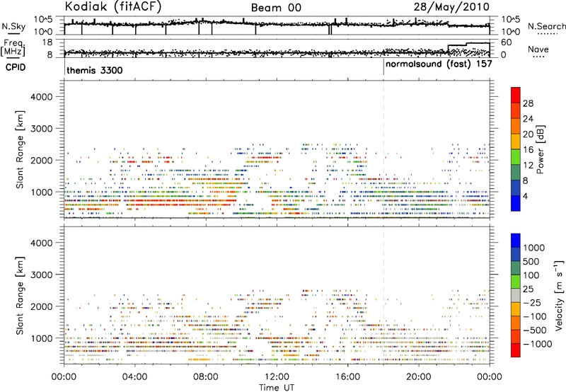Click the power panel 'Slant Range [km]' label
This screenshot has width=566, height=392.
click(20, 149)
